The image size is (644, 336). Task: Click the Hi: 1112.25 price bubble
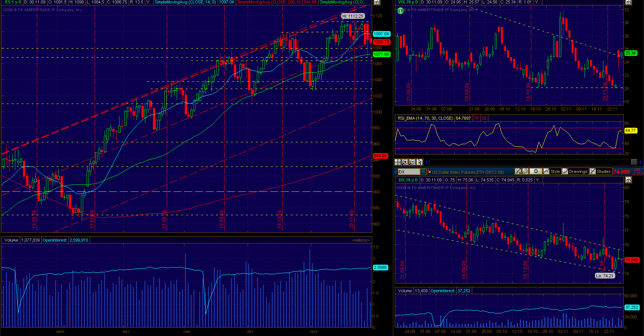[x=353, y=16]
